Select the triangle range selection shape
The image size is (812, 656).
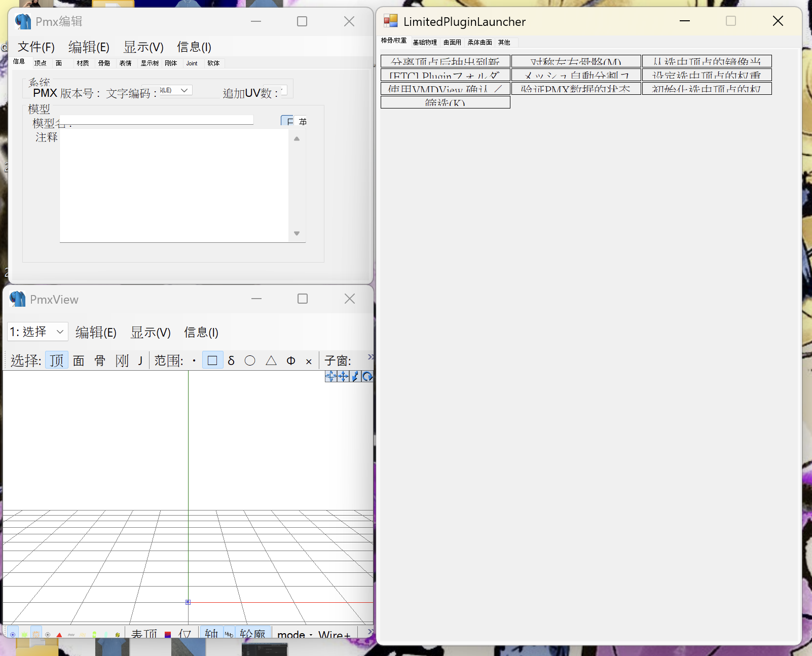pos(271,360)
